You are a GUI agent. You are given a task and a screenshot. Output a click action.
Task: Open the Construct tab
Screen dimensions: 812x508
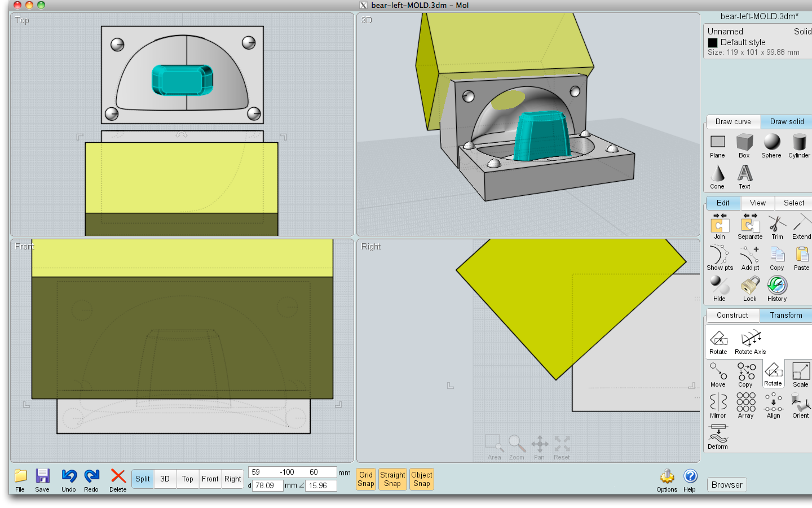(732, 316)
